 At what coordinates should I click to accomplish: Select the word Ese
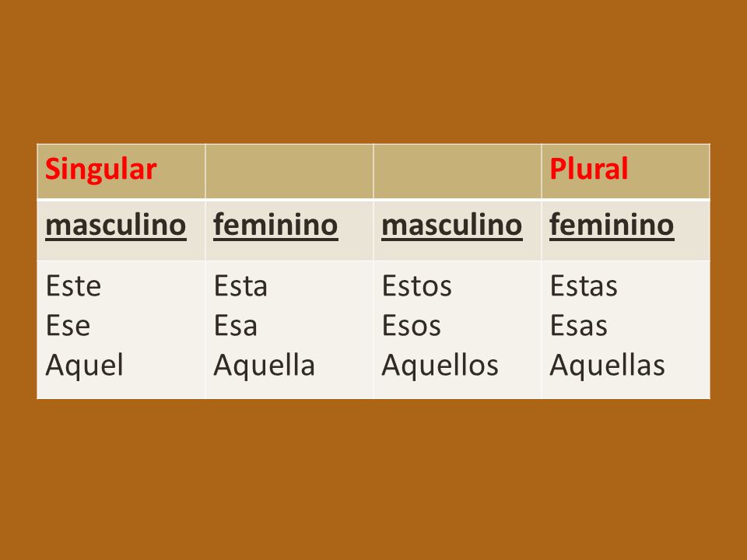click(68, 326)
